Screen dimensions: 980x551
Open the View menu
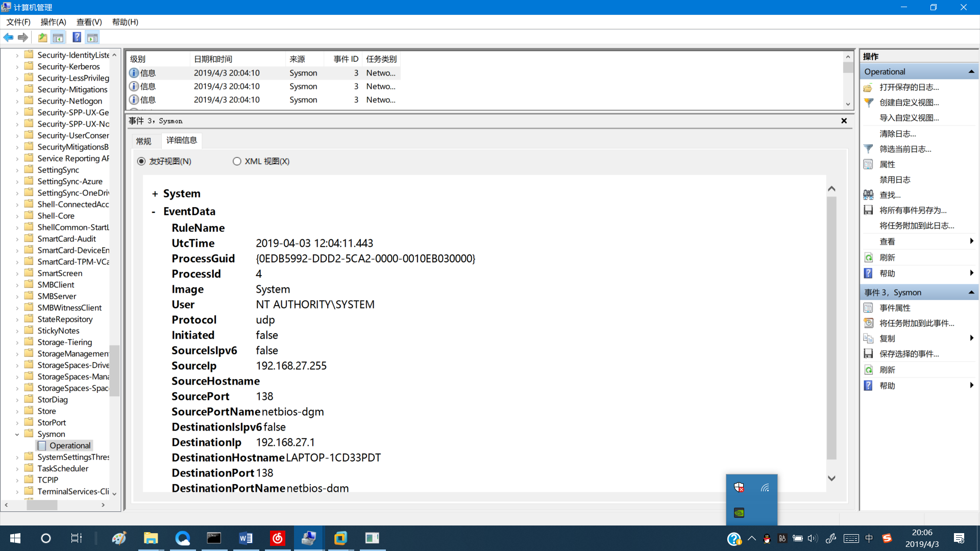click(89, 22)
